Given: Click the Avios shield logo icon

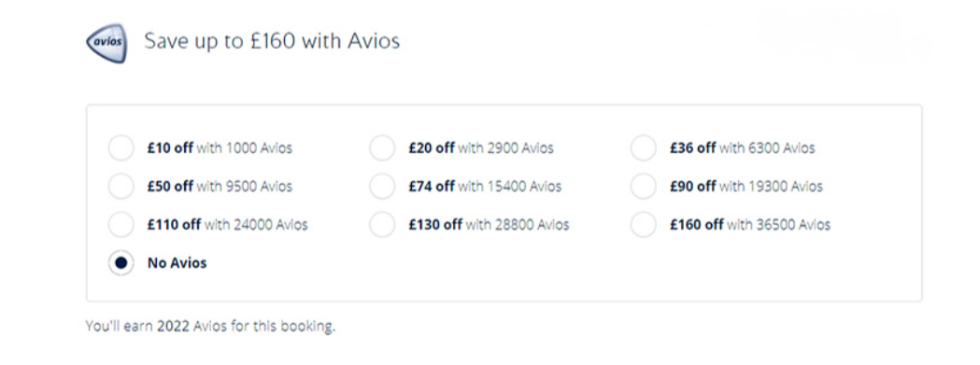Looking at the screenshot, I should (107, 43).
